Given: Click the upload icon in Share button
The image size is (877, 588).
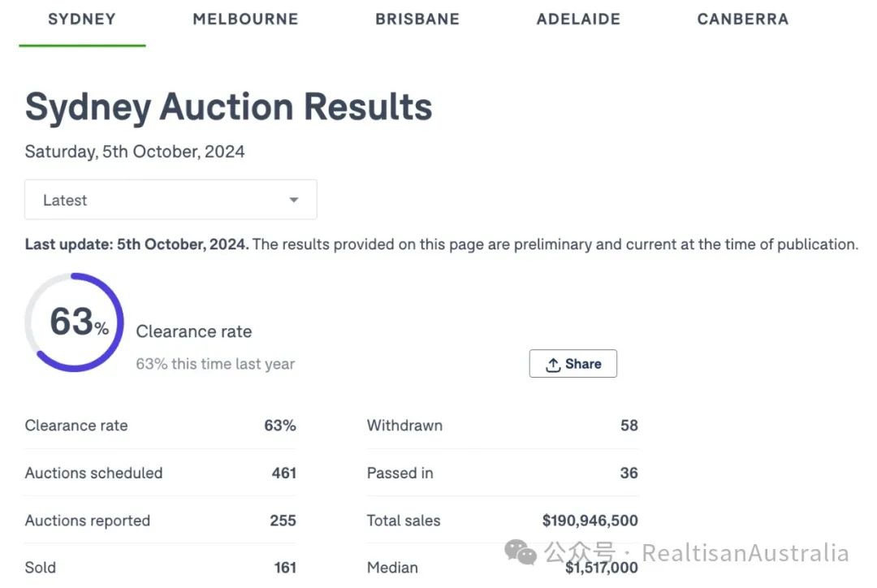Looking at the screenshot, I should pyautogui.click(x=553, y=365).
